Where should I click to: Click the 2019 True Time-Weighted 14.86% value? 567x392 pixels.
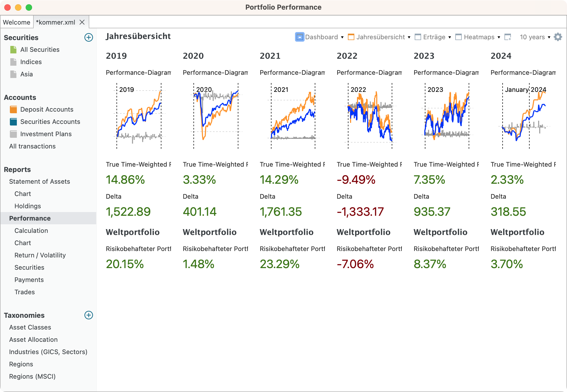125,180
